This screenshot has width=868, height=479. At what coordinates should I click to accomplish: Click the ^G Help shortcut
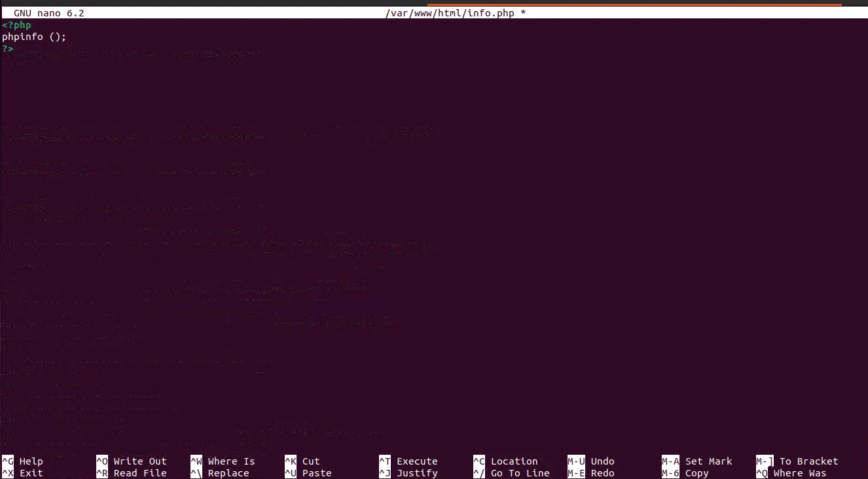pos(23,461)
